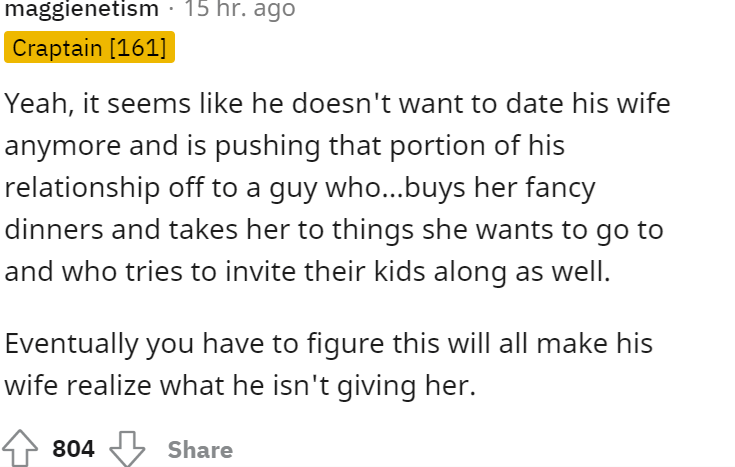Click the yellow Craptain [161] flair

pyautogui.click(x=90, y=48)
